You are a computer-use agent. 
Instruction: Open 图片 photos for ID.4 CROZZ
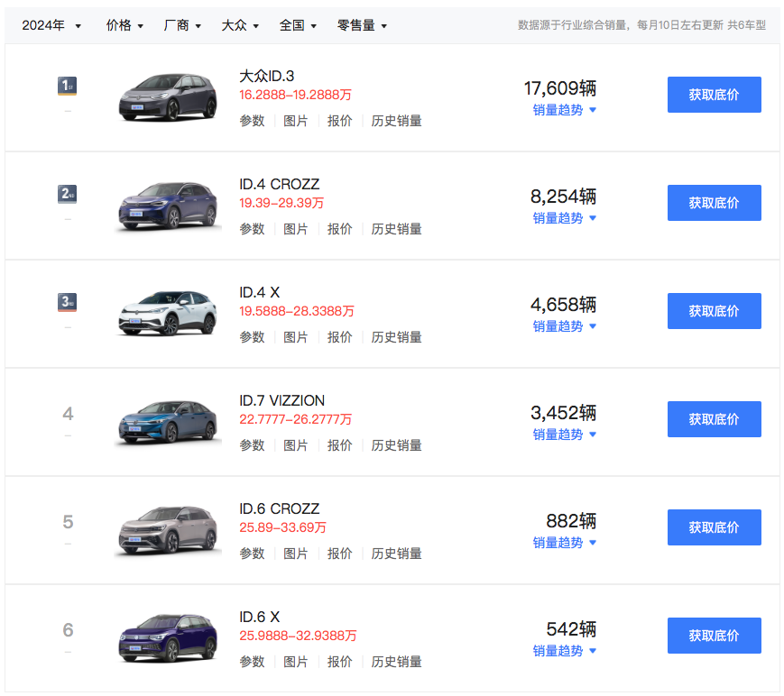296,229
